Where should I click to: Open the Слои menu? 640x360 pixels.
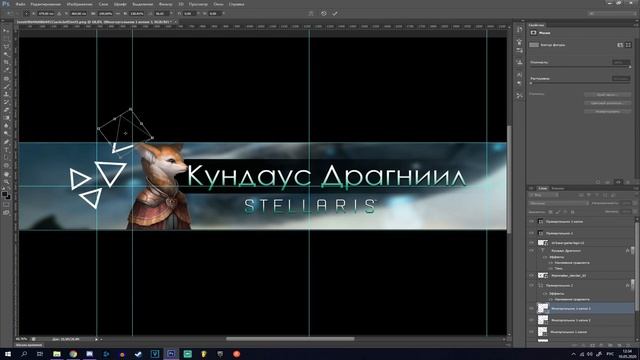(x=103, y=4)
